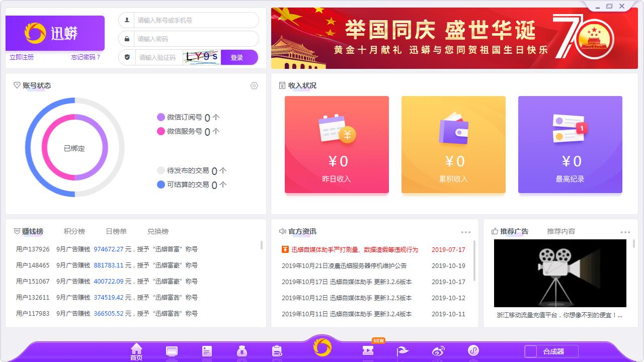Switch to the 推荐广告 tab
The width and height of the screenshot is (644, 362).
(514, 231)
